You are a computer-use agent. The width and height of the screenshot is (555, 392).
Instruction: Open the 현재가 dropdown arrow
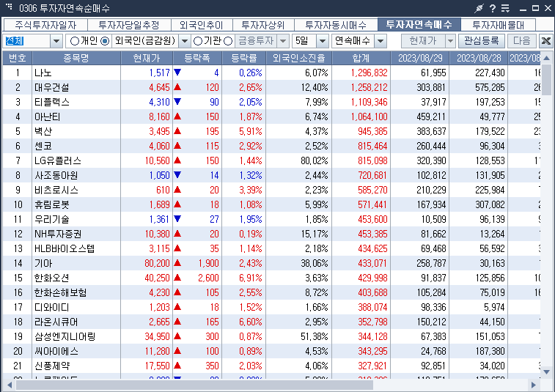(x=450, y=41)
